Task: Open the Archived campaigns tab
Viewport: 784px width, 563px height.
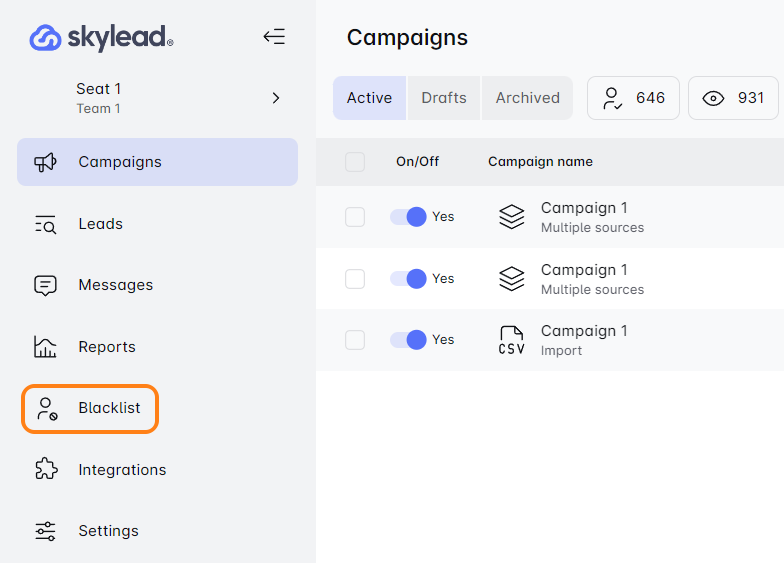Action: point(527,98)
